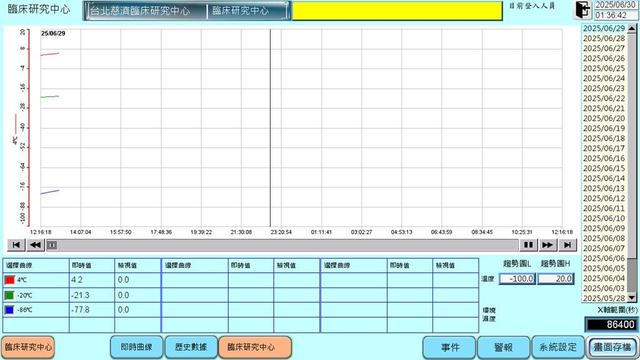Edit the trend low limit -100.0 field
Screen dimensions: 640x360
point(517,279)
